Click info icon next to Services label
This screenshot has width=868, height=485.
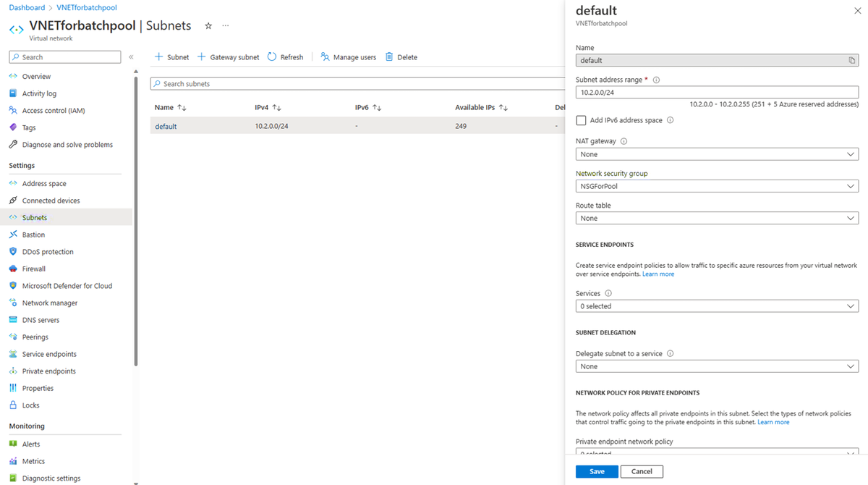pyautogui.click(x=608, y=293)
